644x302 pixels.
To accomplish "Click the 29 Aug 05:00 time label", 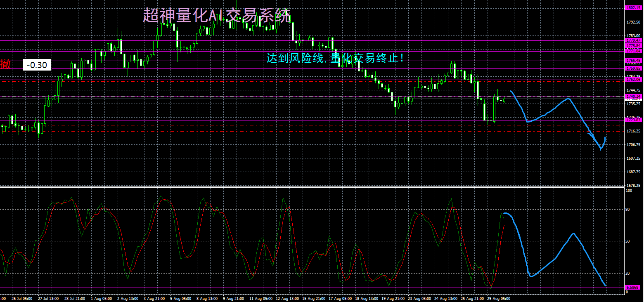I will 499,298.
